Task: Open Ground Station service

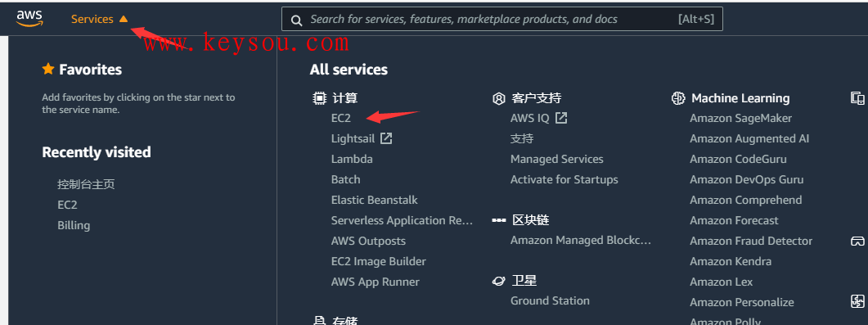Action: pyautogui.click(x=550, y=300)
